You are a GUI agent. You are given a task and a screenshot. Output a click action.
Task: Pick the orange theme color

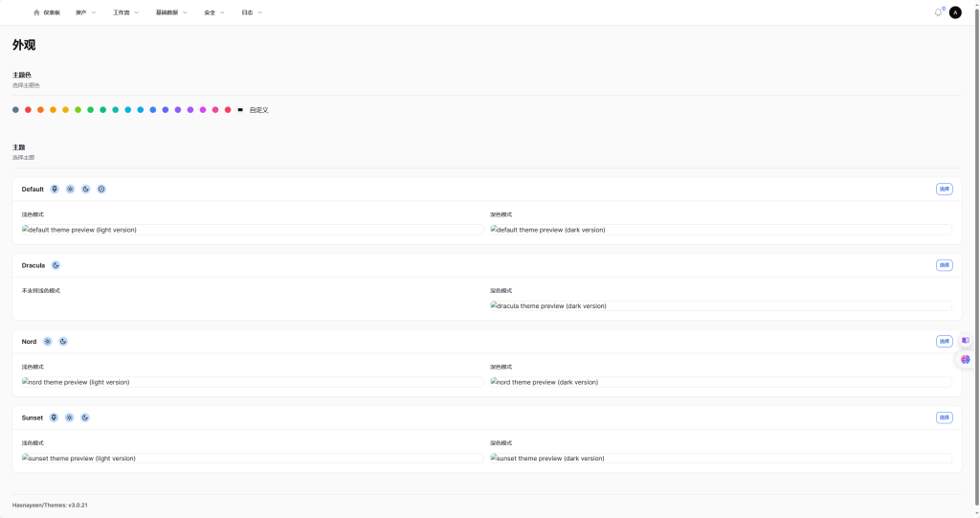click(x=40, y=110)
